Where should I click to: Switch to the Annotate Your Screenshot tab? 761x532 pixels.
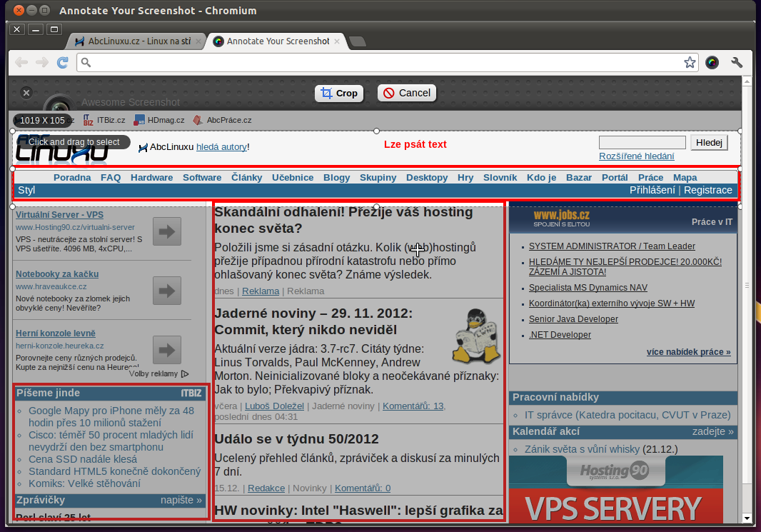278,41
